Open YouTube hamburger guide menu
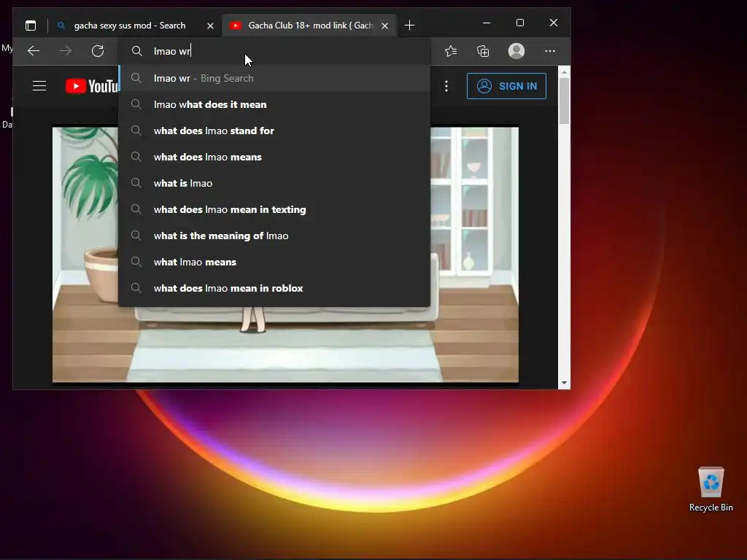The image size is (747, 560). pyautogui.click(x=39, y=86)
